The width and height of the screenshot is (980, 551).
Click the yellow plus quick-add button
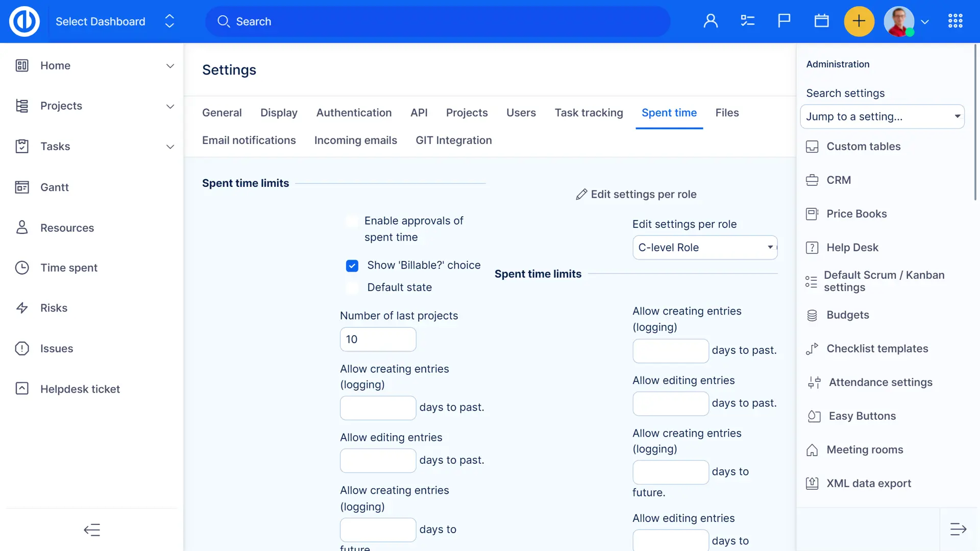(859, 21)
